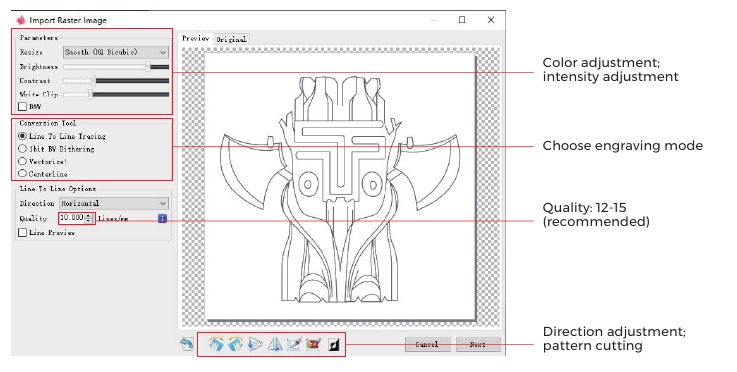
Task: Enable the Line Preview checkbox
Action: (x=22, y=232)
